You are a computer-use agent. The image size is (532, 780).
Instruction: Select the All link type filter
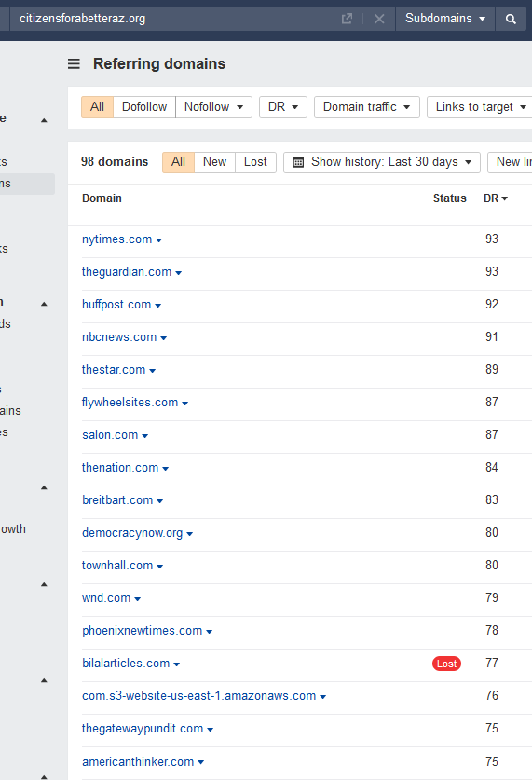click(98, 107)
